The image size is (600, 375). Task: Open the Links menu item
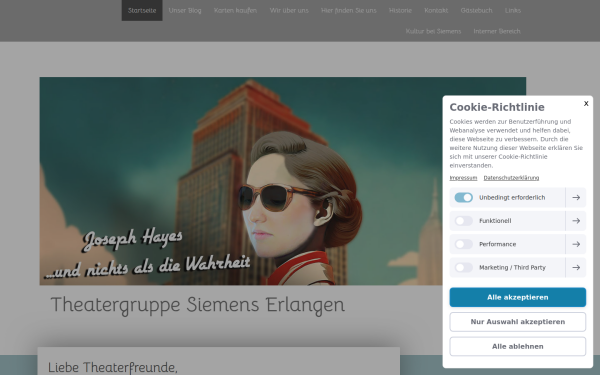pyautogui.click(x=512, y=10)
